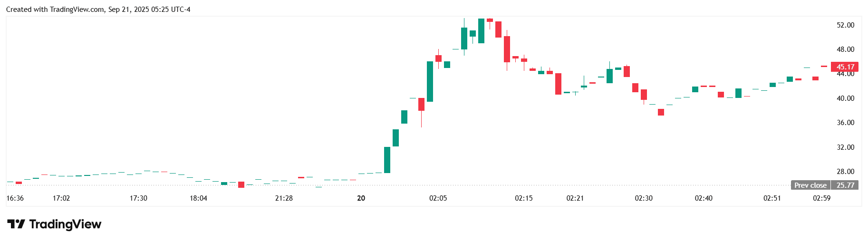This screenshot has width=868, height=242.
Task: Click the gray Prev close label
Action: (810, 185)
